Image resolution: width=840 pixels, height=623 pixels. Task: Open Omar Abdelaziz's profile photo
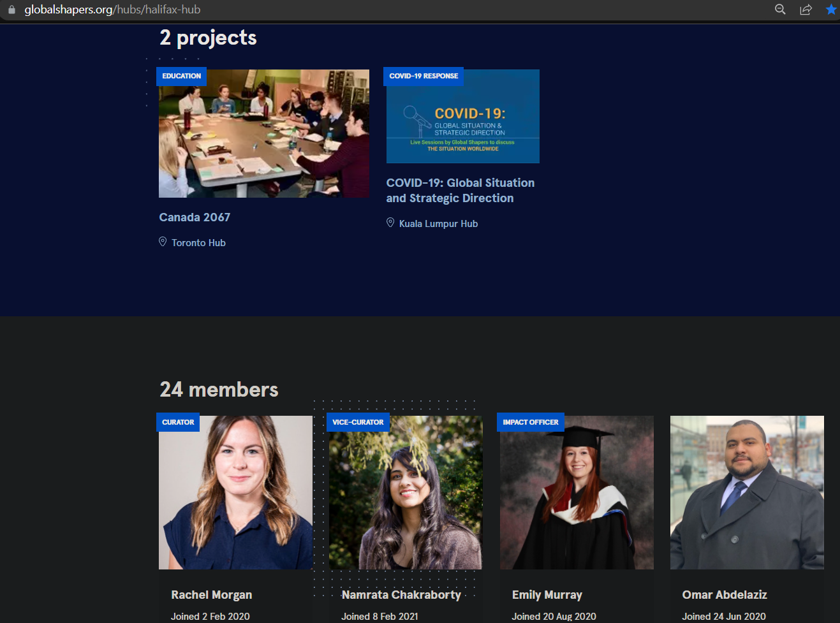(x=747, y=492)
